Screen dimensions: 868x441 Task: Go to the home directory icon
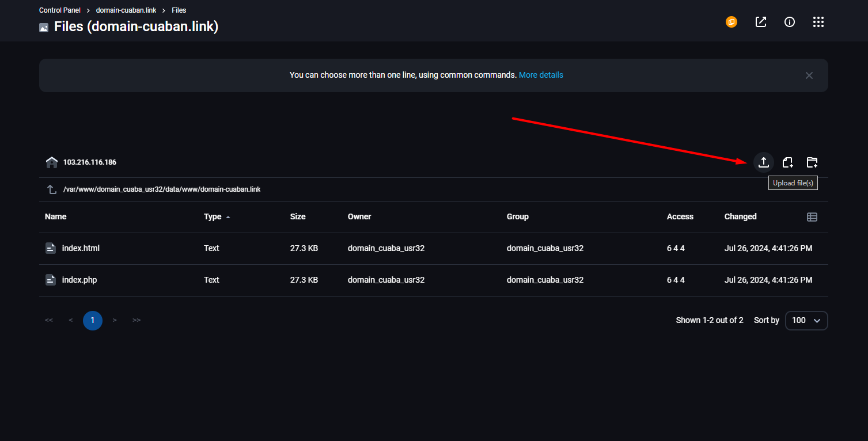click(x=52, y=162)
